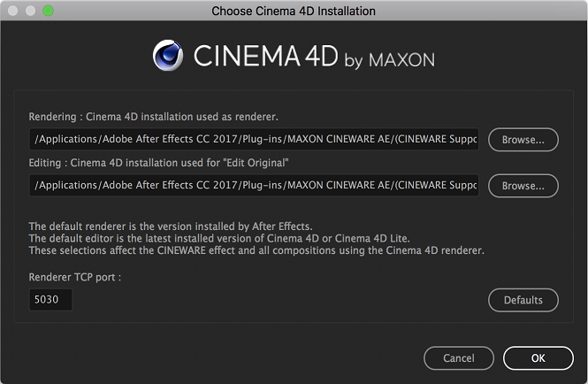Focus the Rendering installation path field

(x=254, y=140)
